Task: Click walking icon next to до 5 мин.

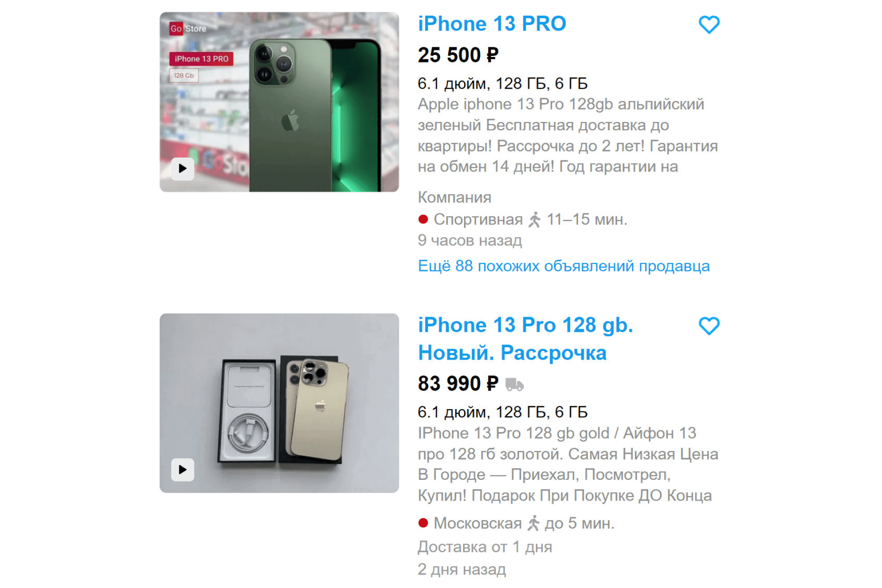Action: (x=533, y=523)
